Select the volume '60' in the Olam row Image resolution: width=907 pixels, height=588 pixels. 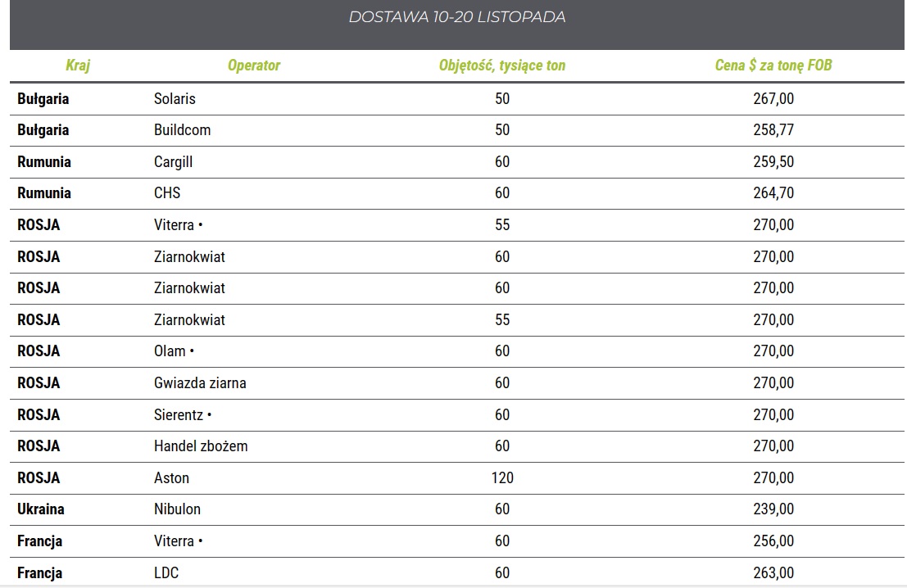tap(502, 351)
